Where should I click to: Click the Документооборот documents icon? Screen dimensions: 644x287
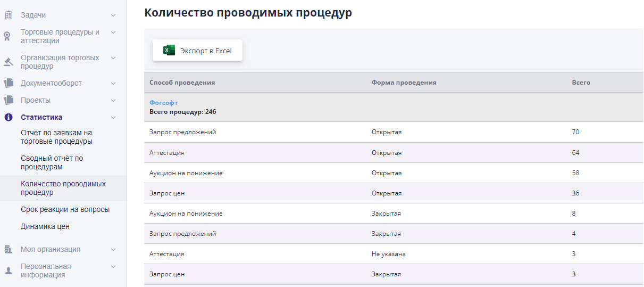point(8,83)
